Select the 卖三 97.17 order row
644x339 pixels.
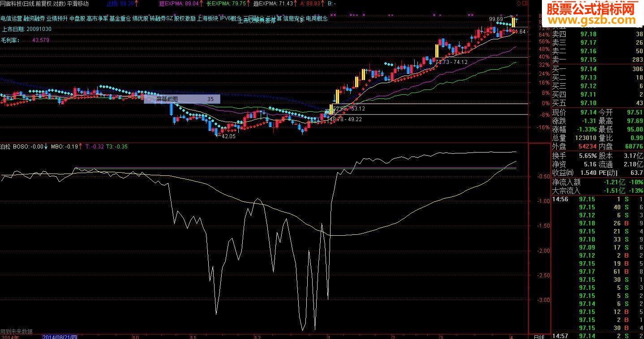pyautogui.click(x=597, y=42)
